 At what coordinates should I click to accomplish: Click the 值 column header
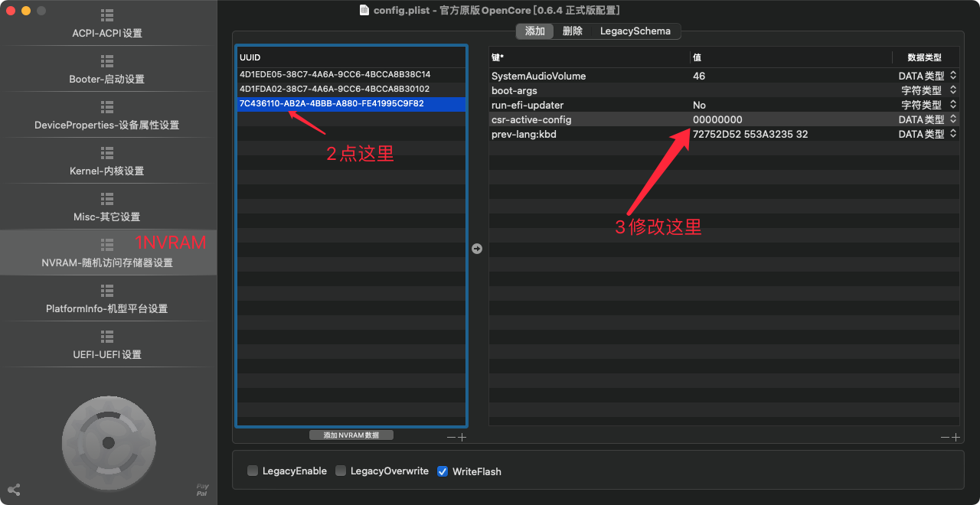pos(791,57)
